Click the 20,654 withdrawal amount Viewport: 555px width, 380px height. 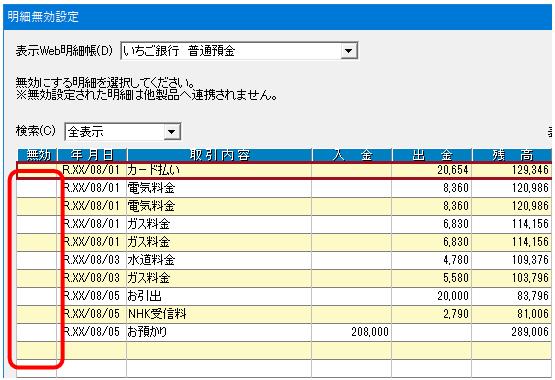pos(453,170)
